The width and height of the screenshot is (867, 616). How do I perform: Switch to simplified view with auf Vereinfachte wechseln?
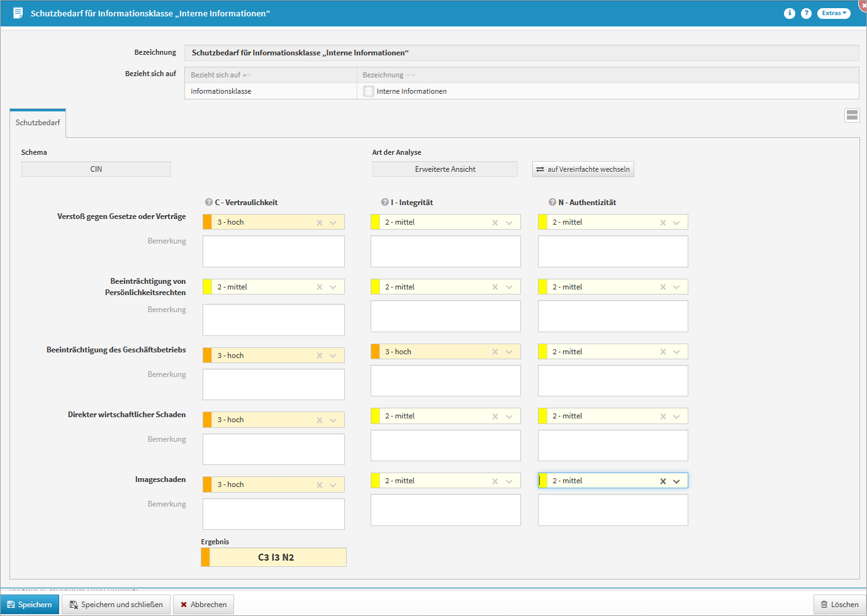click(583, 169)
